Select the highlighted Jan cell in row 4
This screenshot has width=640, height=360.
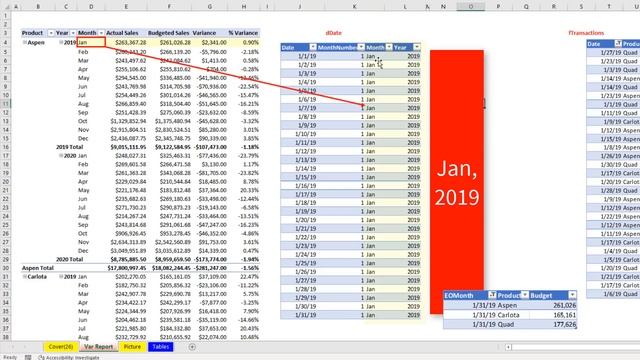tap(91, 42)
